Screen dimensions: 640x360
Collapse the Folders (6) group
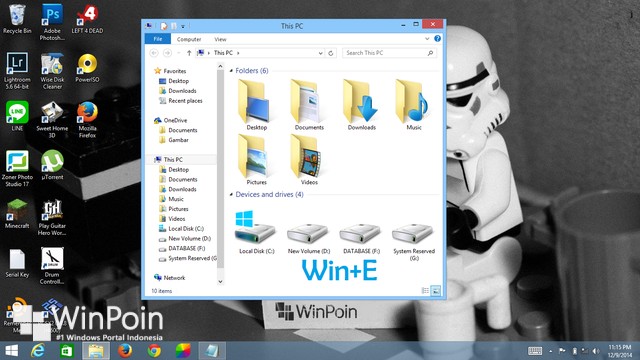click(231, 71)
